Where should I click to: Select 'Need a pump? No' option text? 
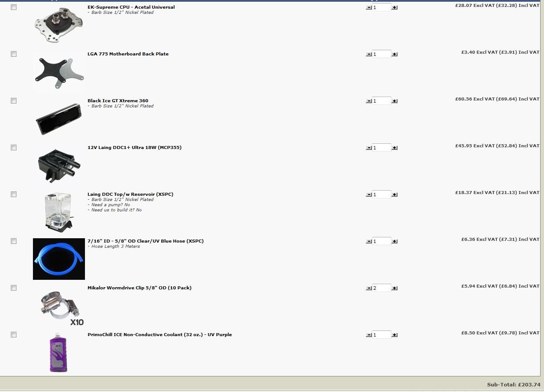click(x=111, y=204)
